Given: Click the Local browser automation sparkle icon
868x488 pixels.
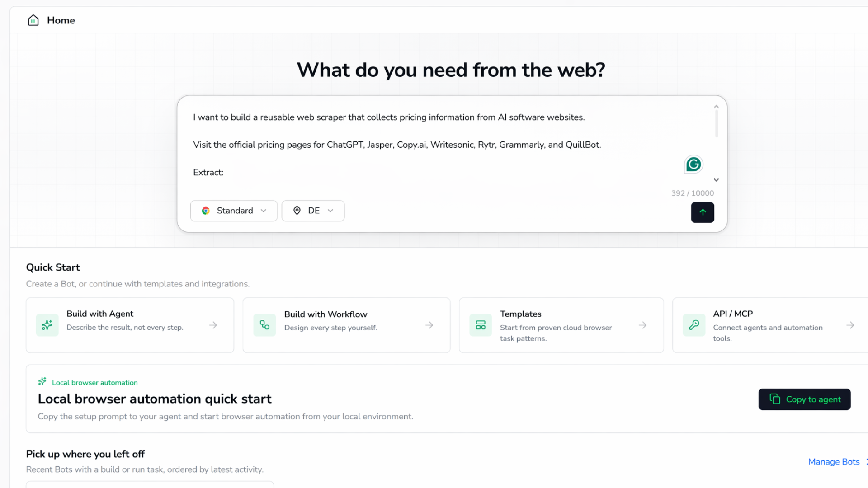Looking at the screenshot, I should click(42, 381).
